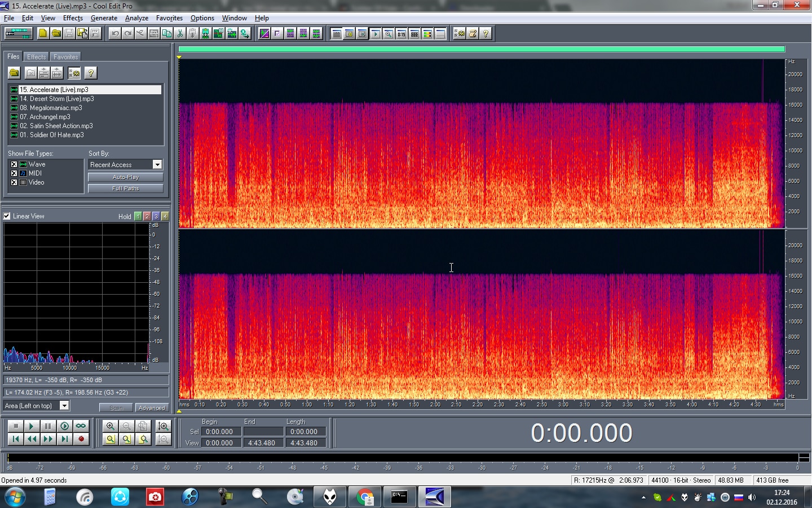812x508 pixels.
Task: Open a file using the main toolbar folder icon
Action: click(56, 33)
